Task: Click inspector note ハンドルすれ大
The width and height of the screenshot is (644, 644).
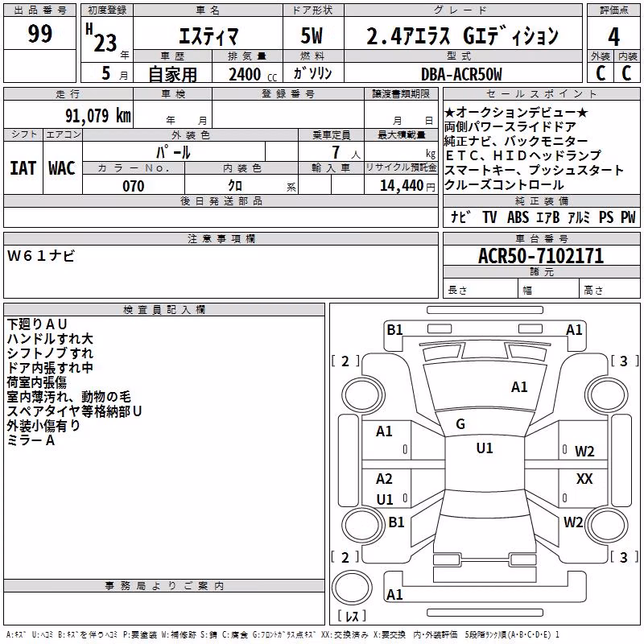Action: tap(50, 338)
